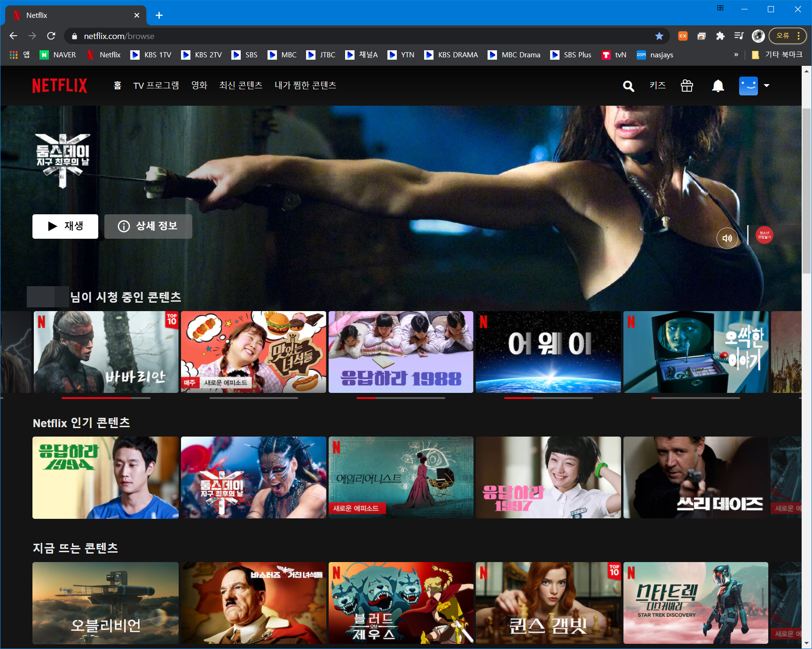Open the notifications bell
Image resolution: width=812 pixels, height=649 pixels.
coord(718,86)
